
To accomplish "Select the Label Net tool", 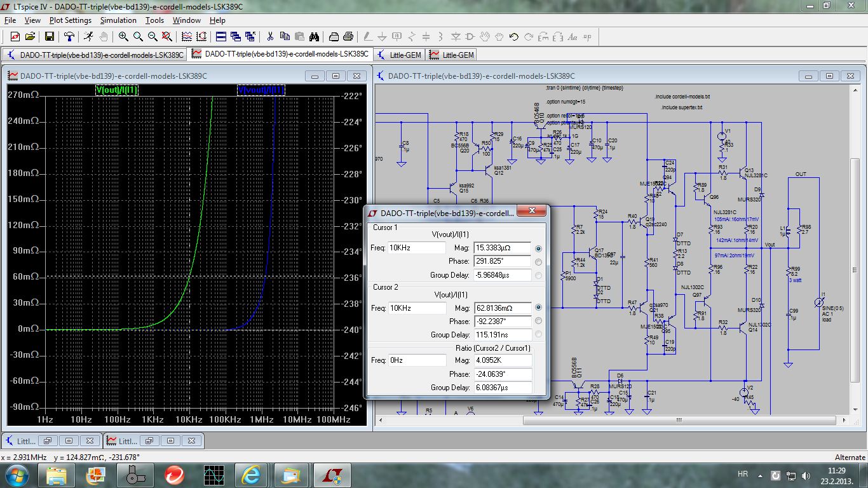I will [x=397, y=36].
